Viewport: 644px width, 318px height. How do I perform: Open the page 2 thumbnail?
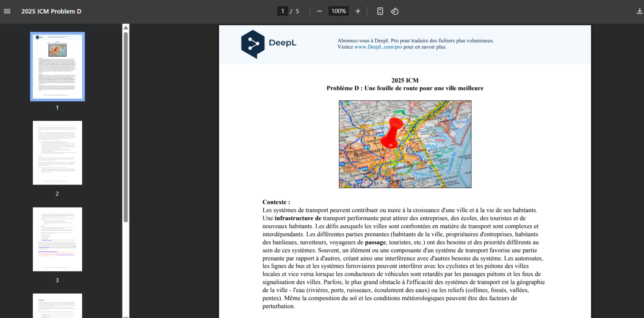(57, 153)
